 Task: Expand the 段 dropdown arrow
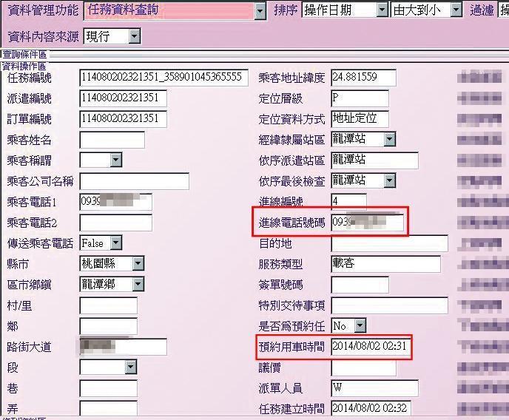coord(130,367)
